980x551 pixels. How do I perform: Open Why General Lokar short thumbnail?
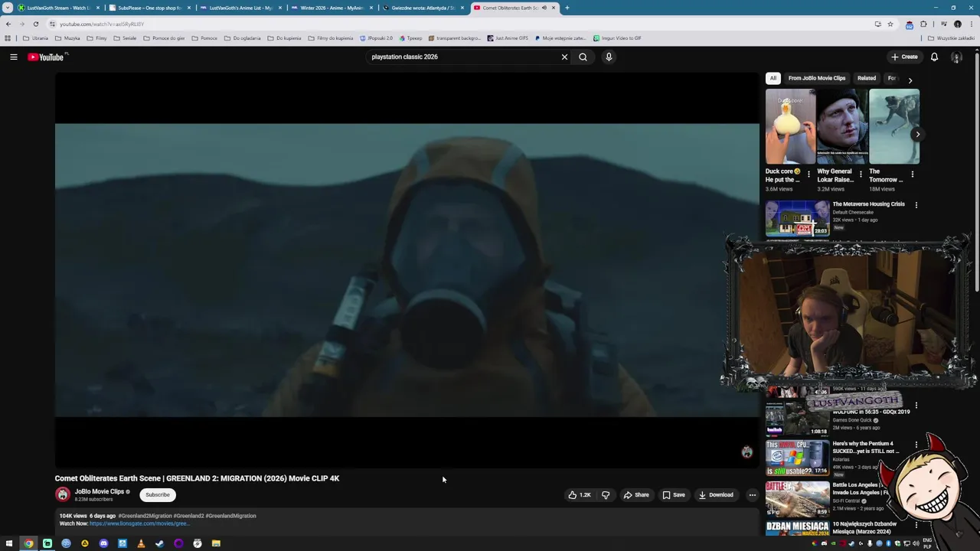click(x=842, y=126)
